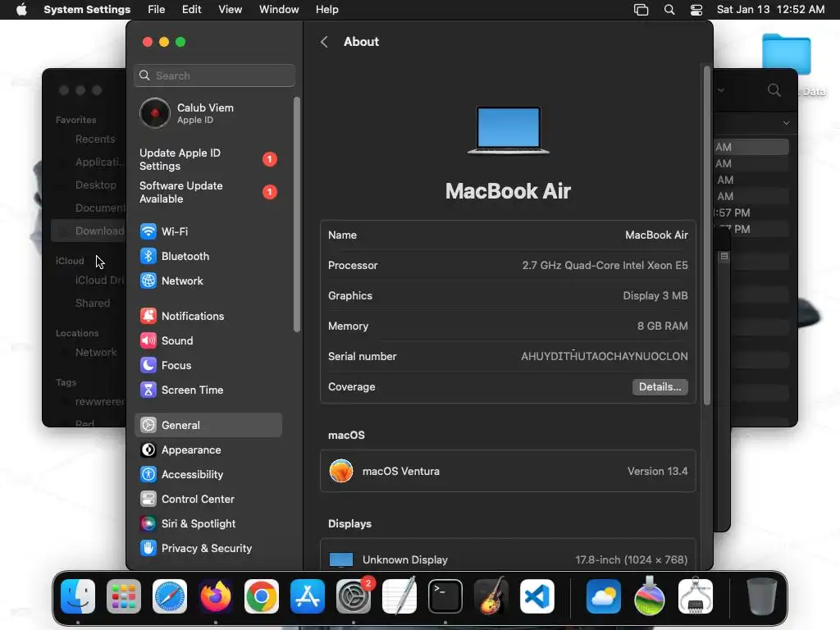Open the Edit menu

click(191, 10)
